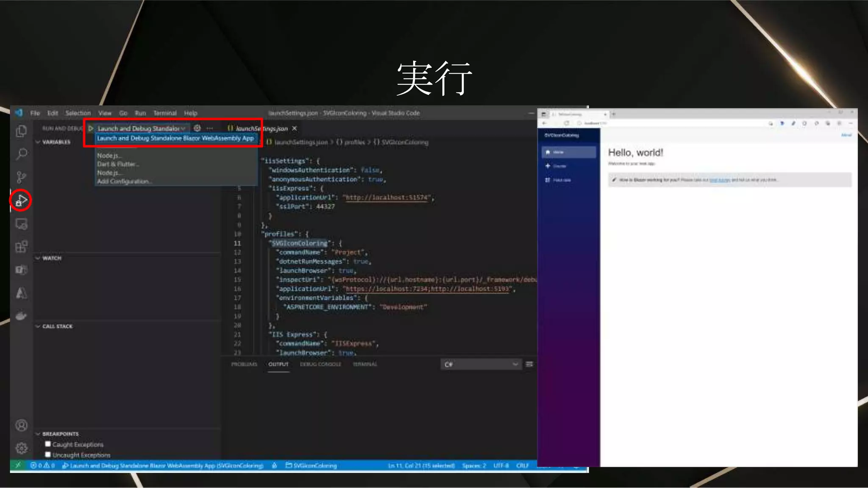Open the Search view icon
Viewport: 868px width, 488px height.
tap(21, 154)
